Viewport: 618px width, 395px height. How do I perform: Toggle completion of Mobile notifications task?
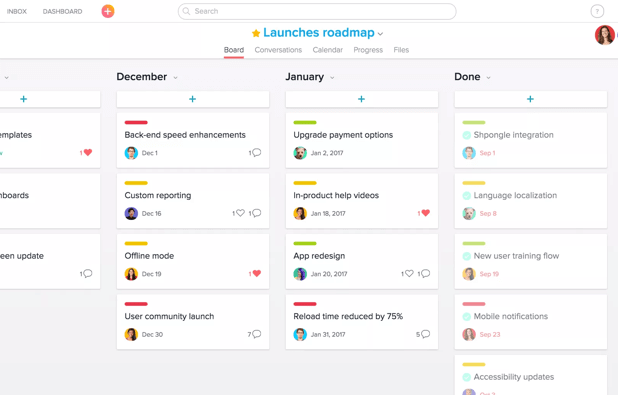467,317
